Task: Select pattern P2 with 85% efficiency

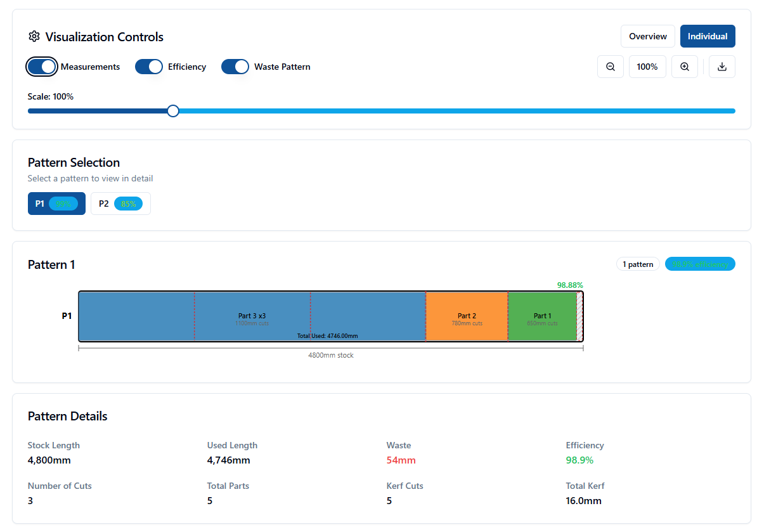Action: tap(120, 204)
